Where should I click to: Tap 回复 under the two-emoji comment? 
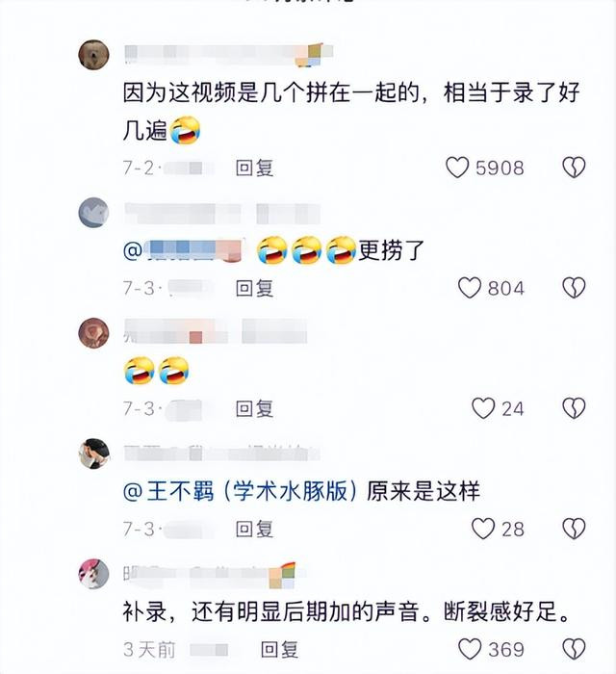point(254,408)
